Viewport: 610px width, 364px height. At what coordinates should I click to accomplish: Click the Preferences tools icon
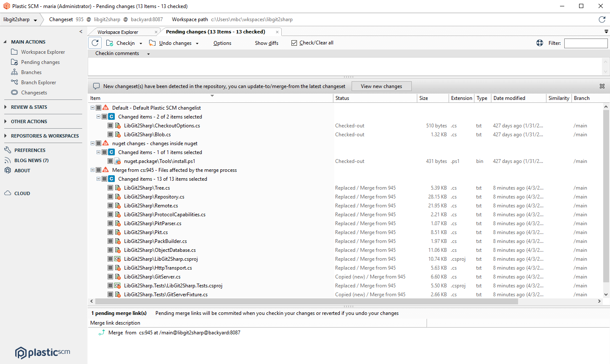(8, 150)
